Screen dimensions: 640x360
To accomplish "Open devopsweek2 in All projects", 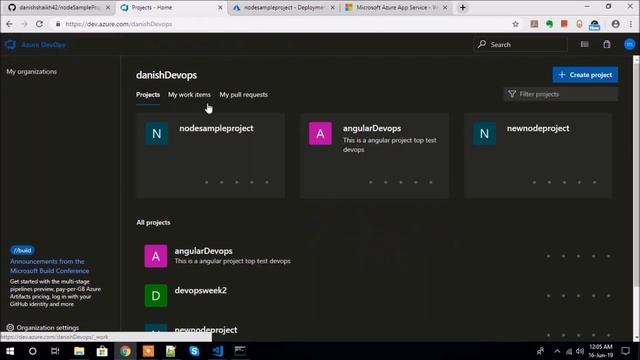I will (200, 291).
